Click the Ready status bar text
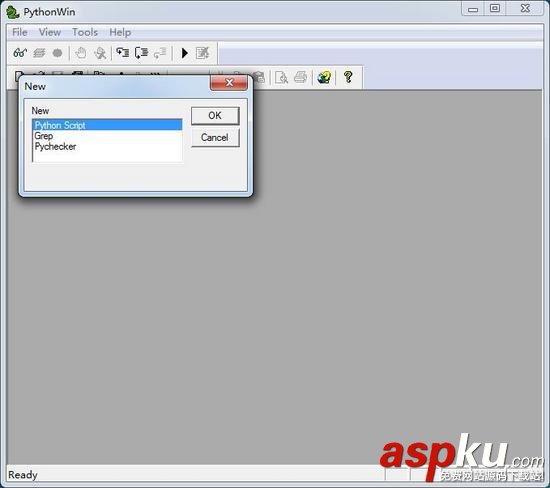Screen dimensions: 550x488 23,475
